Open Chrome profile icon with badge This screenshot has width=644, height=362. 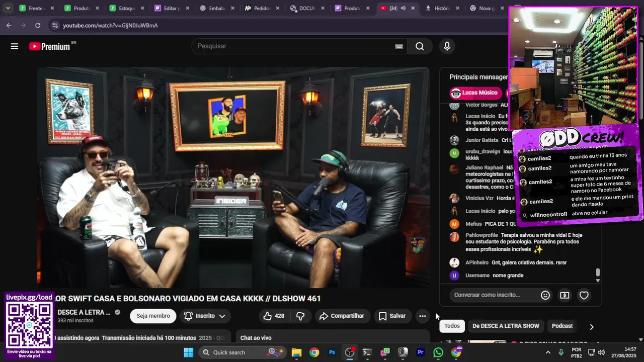tap(456, 352)
